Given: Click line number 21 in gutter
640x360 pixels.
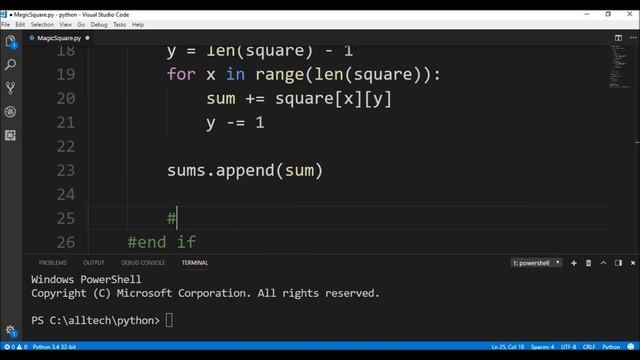Looking at the screenshot, I should coord(66,122).
